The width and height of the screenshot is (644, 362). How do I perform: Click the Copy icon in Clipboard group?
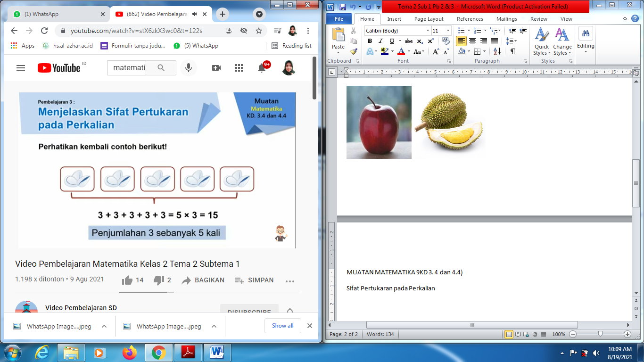354,41
